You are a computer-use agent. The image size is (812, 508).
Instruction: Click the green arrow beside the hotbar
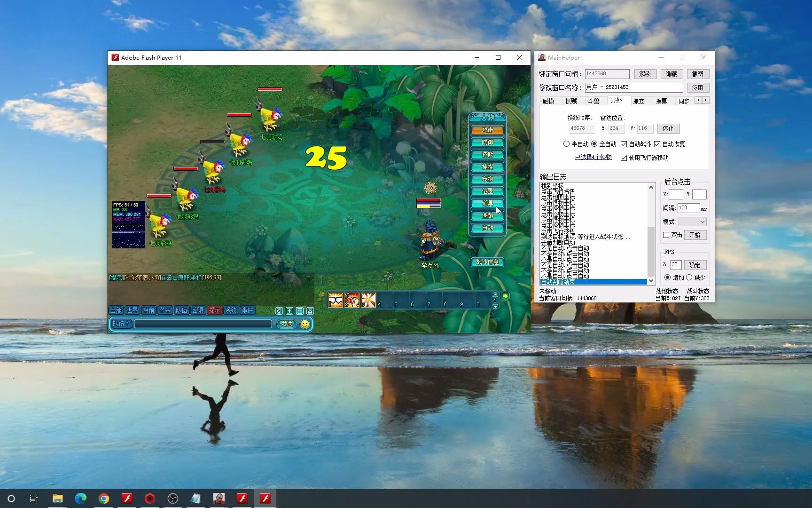(x=505, y=296)
